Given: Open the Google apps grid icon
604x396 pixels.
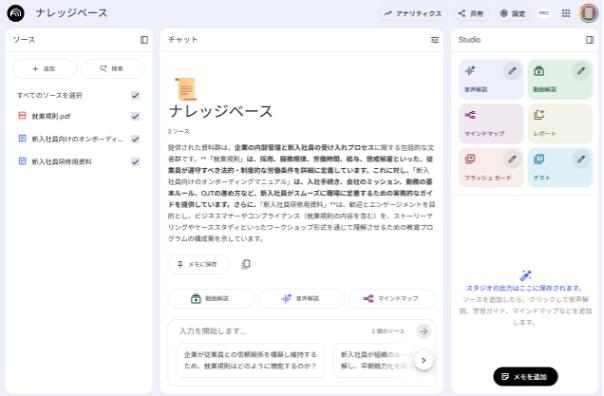Looking at the screenshot, I should [x=566, y=13].
